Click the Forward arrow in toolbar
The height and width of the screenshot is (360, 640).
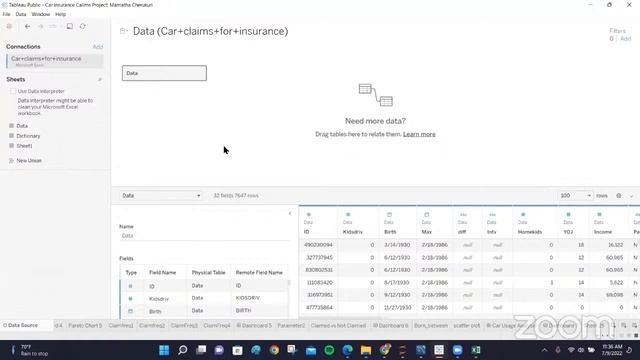tap(40, 26)
